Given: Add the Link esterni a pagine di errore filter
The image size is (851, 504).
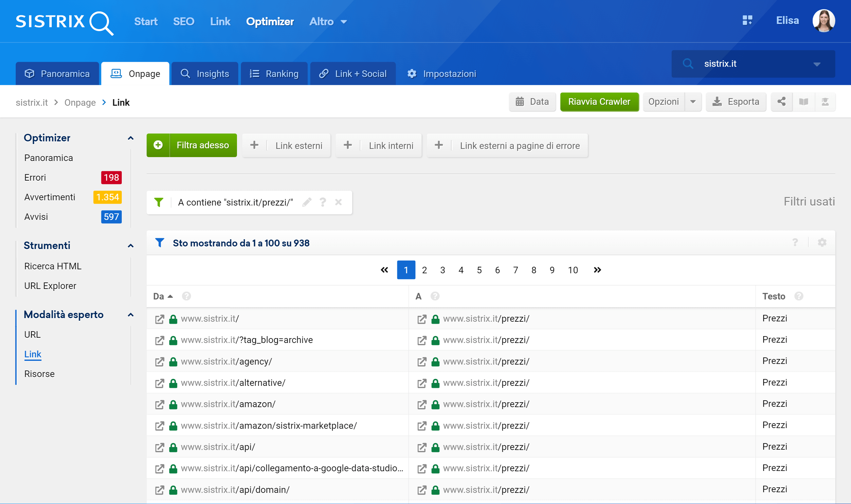Looking at the screenshot, I should coord(507,145).
